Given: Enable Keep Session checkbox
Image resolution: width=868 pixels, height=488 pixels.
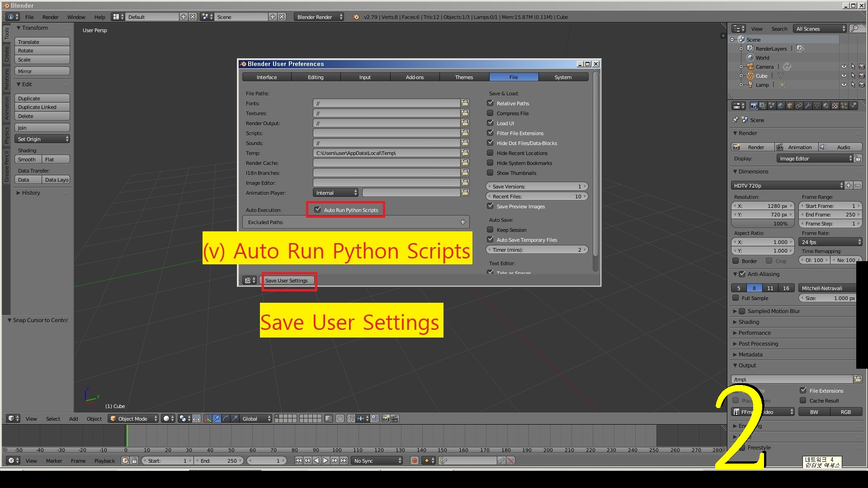Looking at the screenshot, I should [490, 230].
